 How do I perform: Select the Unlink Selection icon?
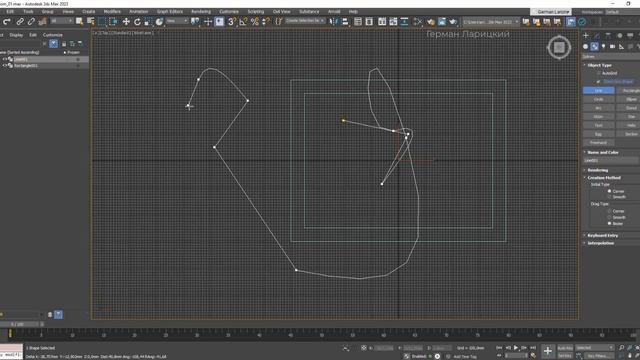(x=31, y=22)
